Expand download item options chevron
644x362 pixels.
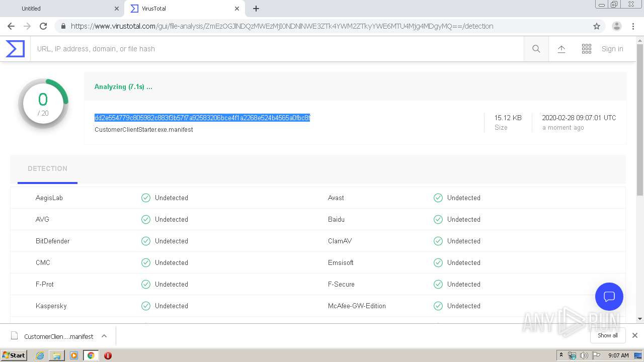(x=104, y=336)
